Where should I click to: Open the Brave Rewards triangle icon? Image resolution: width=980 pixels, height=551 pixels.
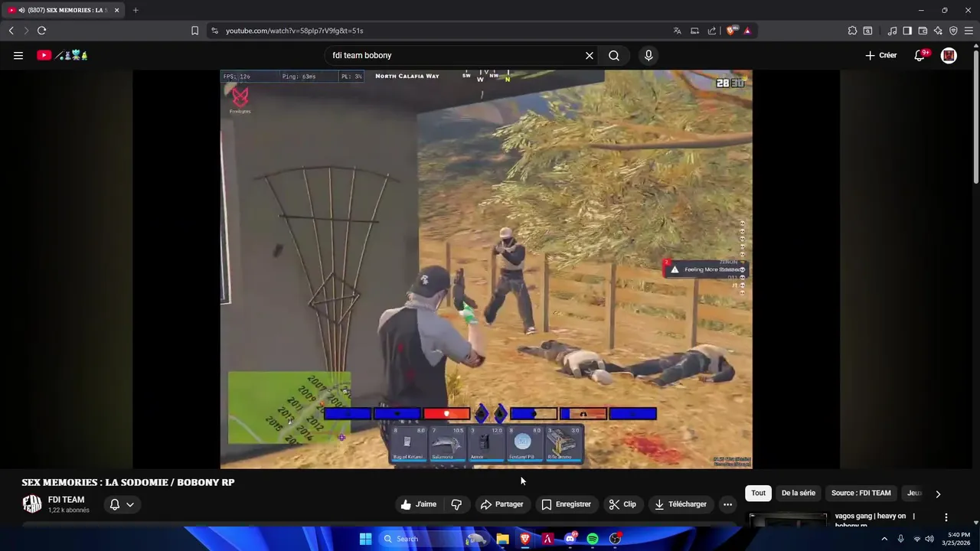point(747,31)
